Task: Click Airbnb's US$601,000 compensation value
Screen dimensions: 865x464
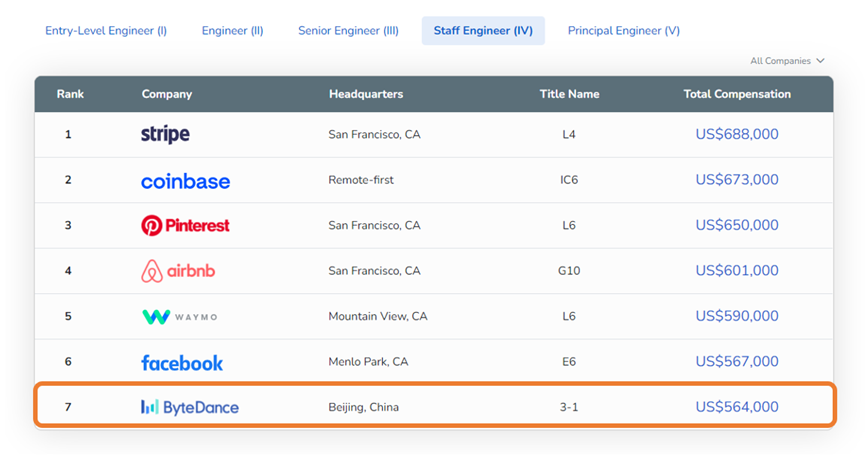Action: pos(737,271)
